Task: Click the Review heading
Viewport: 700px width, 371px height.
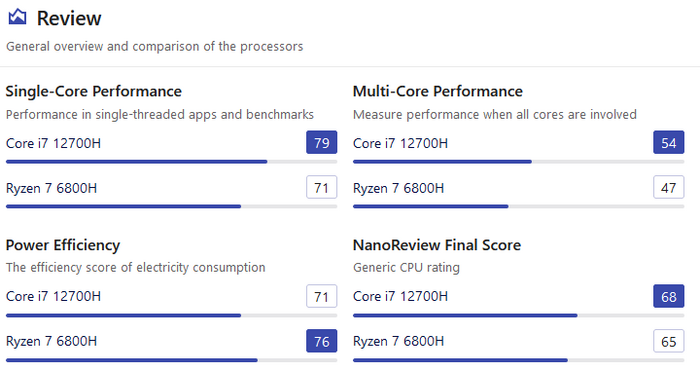Action: pyautogui.click(x=69, y=18)
